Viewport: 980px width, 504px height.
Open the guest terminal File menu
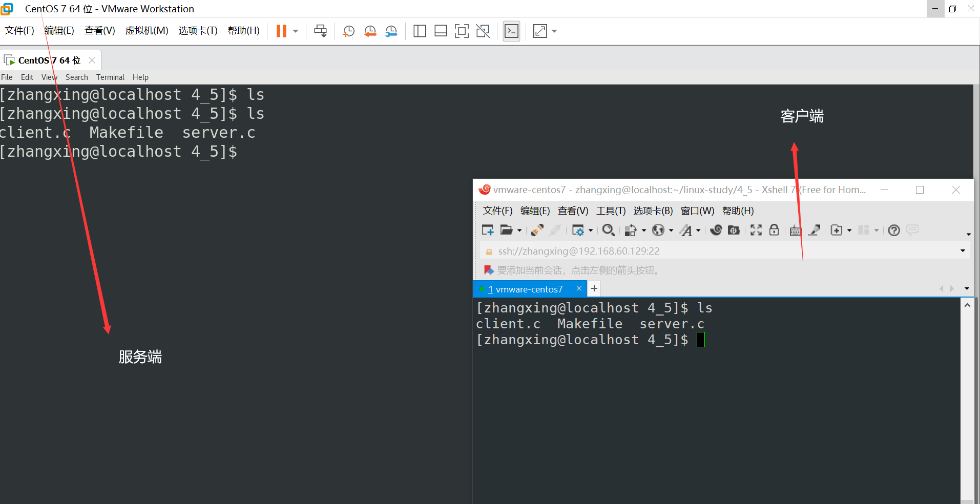click(7, 77)
